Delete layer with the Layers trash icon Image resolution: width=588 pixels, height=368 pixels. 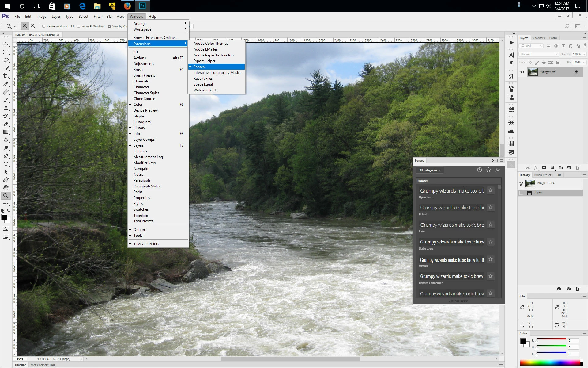tap(577, 168)
